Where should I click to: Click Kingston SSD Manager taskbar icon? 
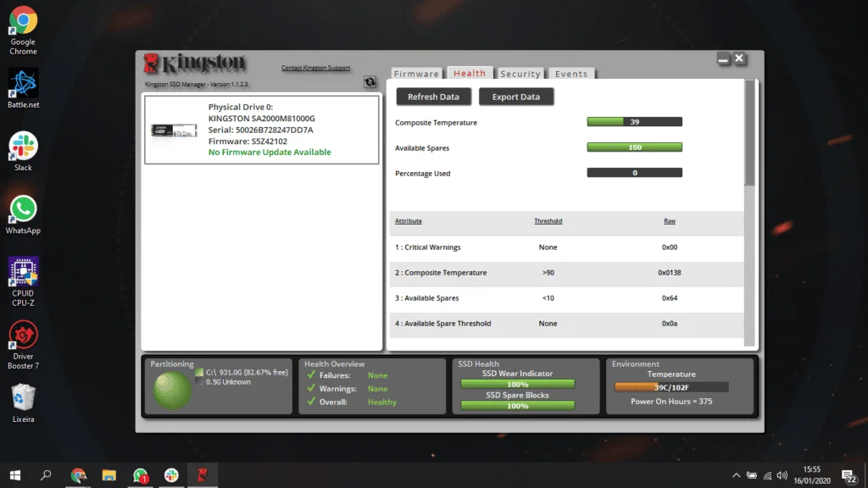[x=203, y=475]
